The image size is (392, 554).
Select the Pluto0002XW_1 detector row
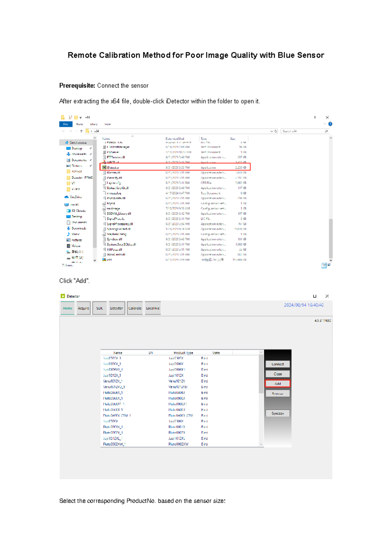click(180, 444)
